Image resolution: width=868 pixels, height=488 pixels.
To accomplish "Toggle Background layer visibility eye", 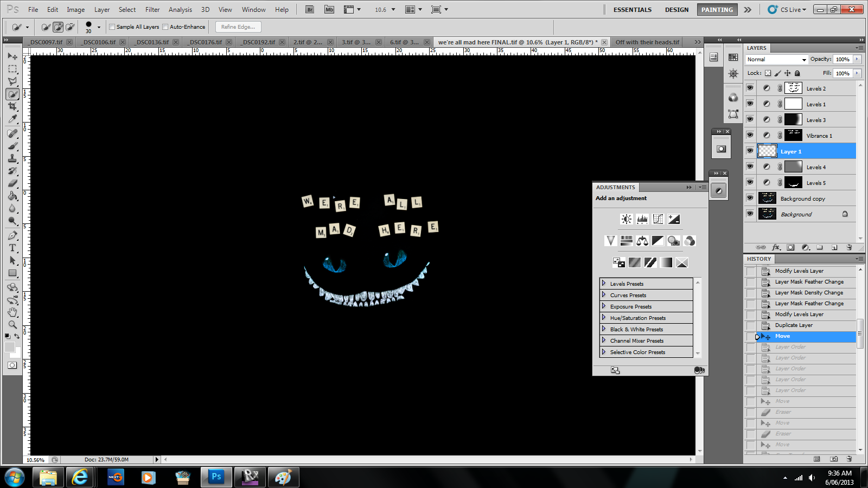I will [x=750, y=214].
